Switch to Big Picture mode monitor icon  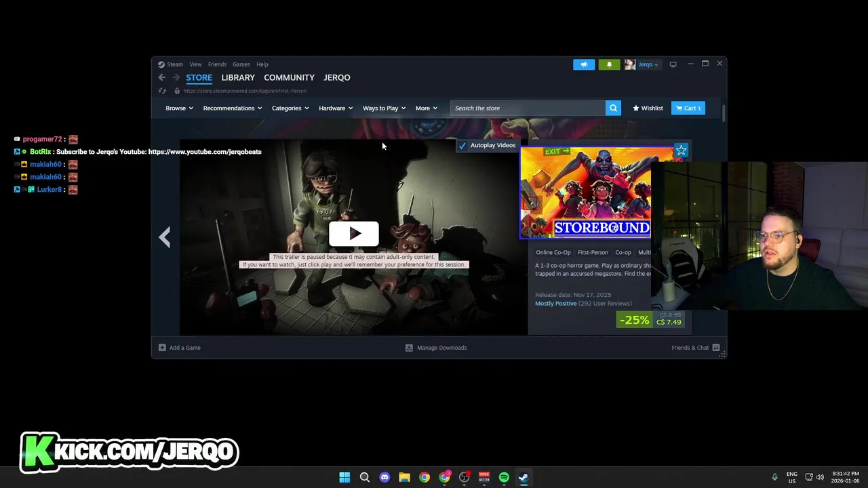coord(673,64)
